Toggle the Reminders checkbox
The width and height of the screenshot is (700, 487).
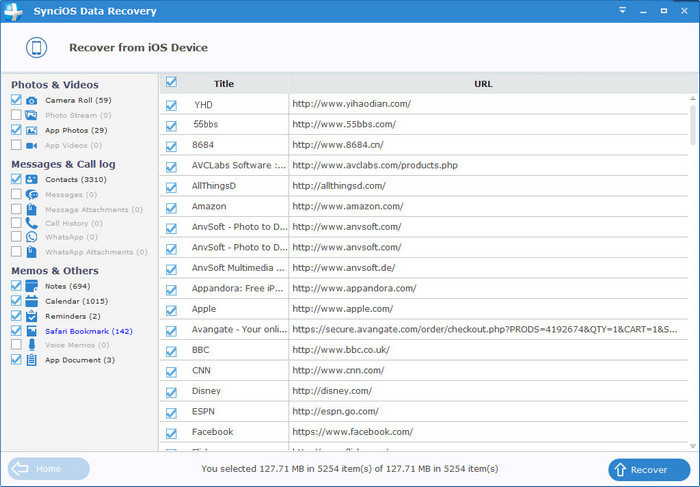click(16, 316)
